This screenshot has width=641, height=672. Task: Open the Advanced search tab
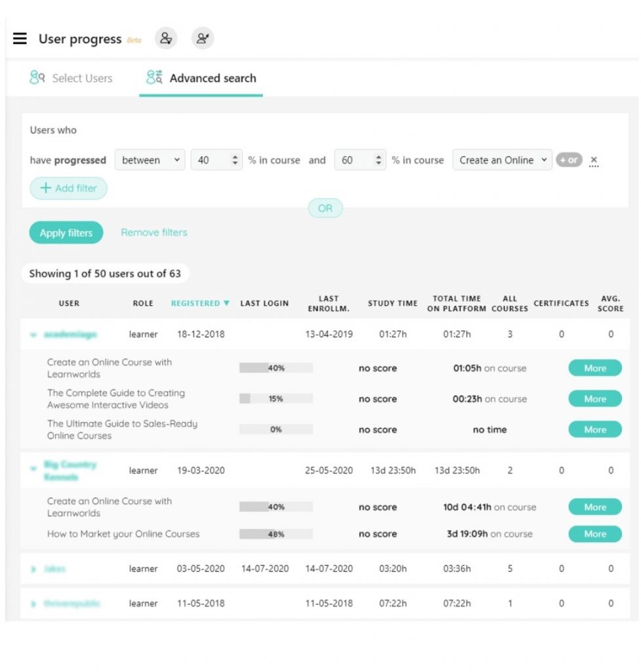pyautogui.click(x=201, y=78)
